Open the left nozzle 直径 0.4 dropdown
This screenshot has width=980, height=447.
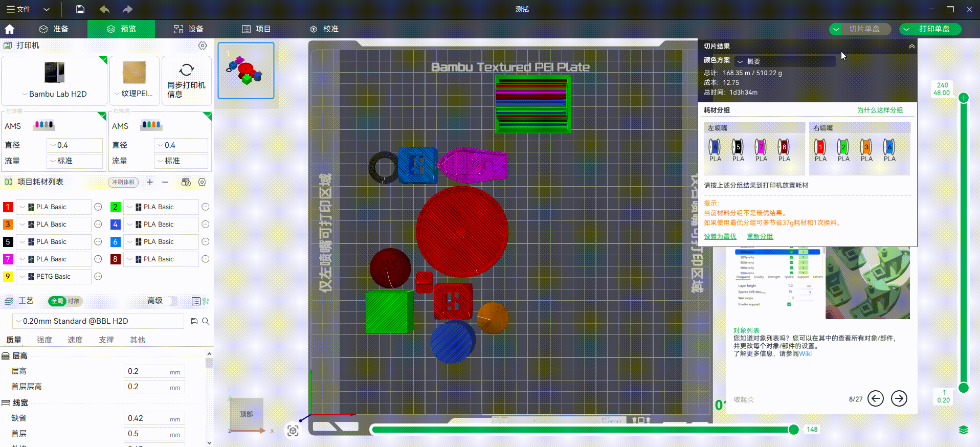point(75,145)
